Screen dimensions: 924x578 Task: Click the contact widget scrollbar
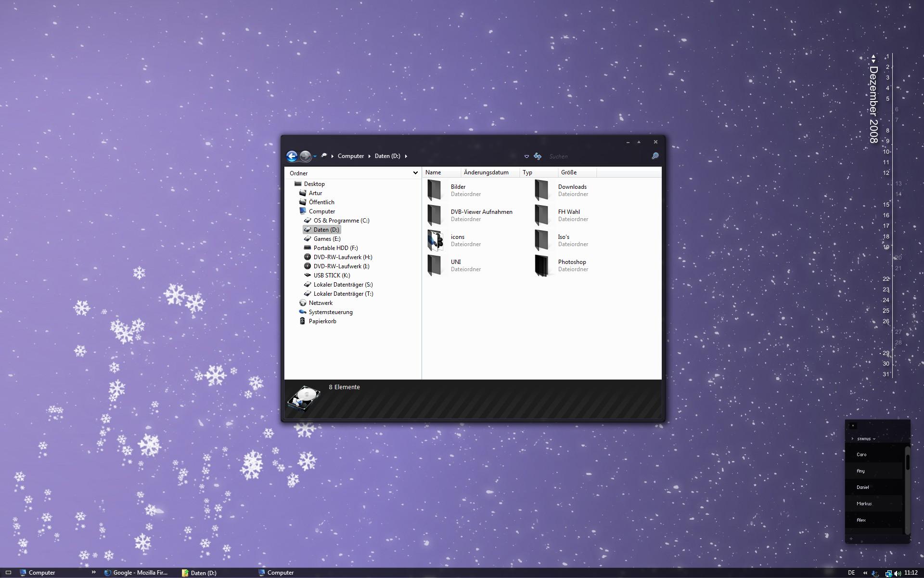[908, 461]
